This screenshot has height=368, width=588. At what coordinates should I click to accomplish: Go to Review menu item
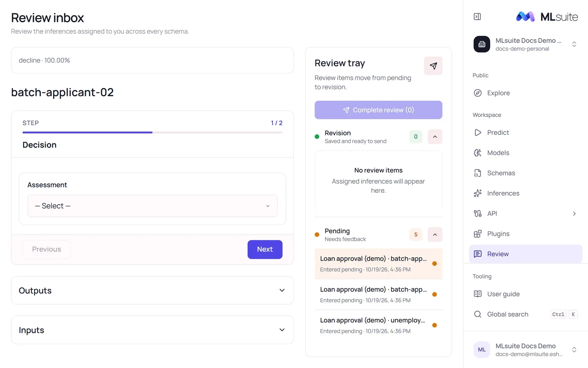(x=526, y=254)
